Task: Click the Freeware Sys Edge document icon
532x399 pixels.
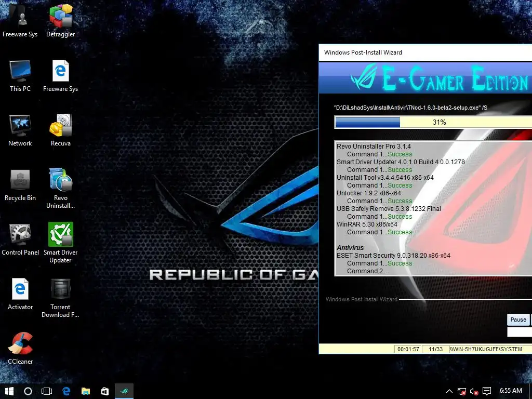Action: 60,76
